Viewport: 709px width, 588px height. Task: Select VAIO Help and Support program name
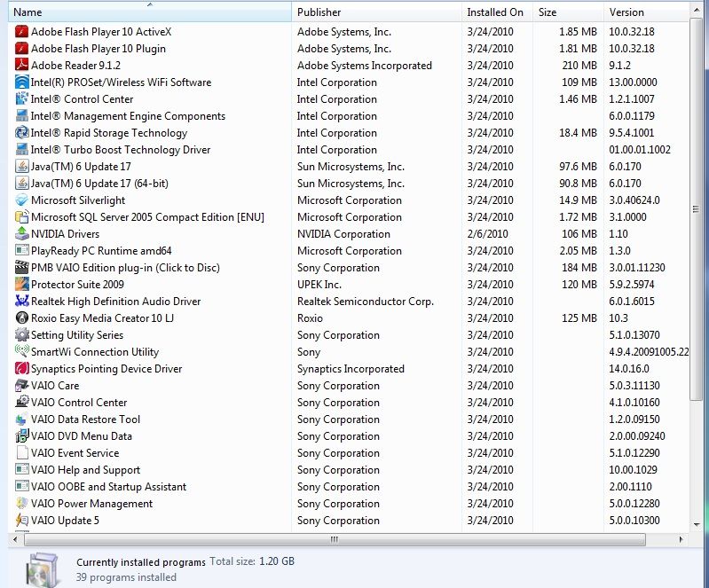[85, 470]
